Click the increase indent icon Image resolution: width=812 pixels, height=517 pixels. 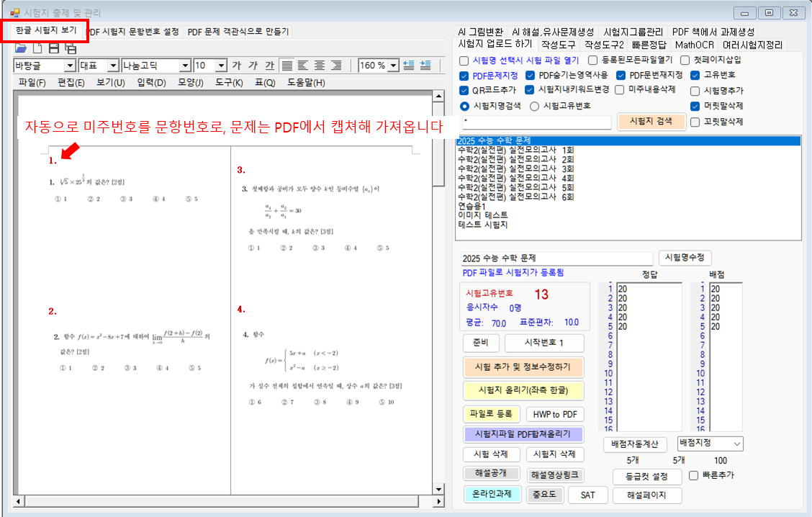coord(425,66)
